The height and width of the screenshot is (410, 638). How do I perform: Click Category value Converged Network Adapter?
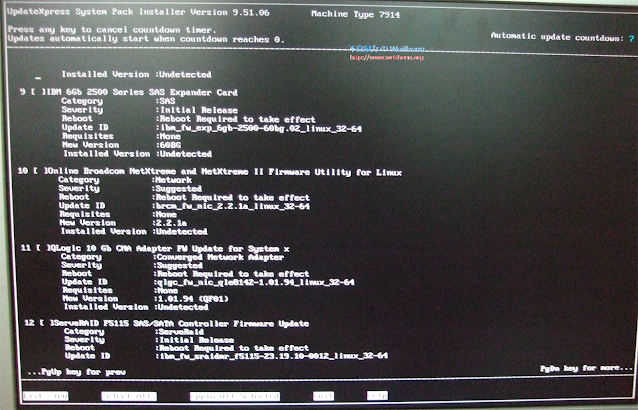point(220,257)
